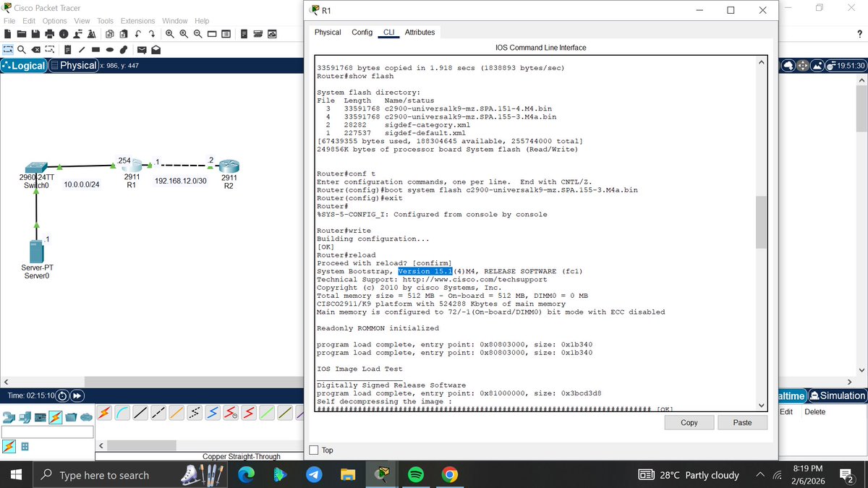Toggle the Top checkbox in R1 window

click(x=313, y=450)
